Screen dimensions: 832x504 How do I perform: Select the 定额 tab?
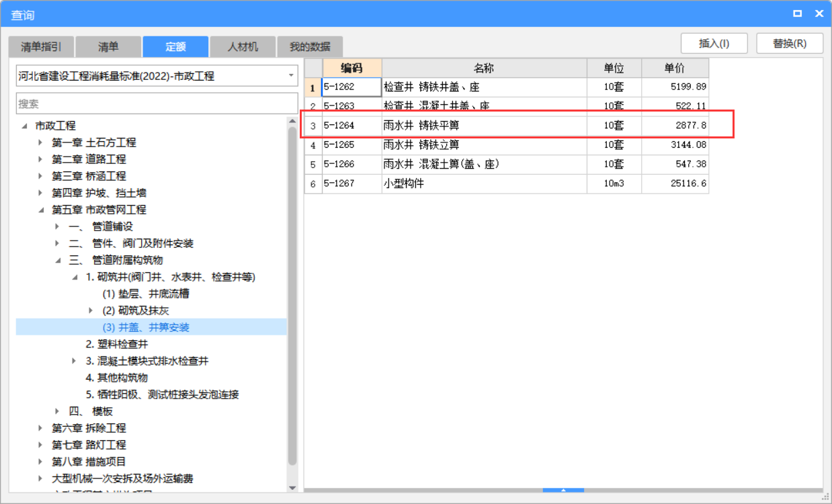coord(175,47)
